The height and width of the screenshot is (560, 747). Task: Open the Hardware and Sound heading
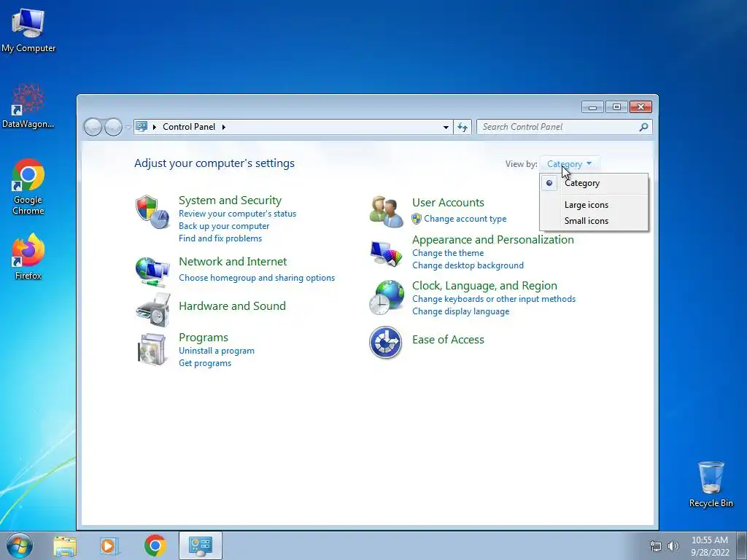pos(232,306)
